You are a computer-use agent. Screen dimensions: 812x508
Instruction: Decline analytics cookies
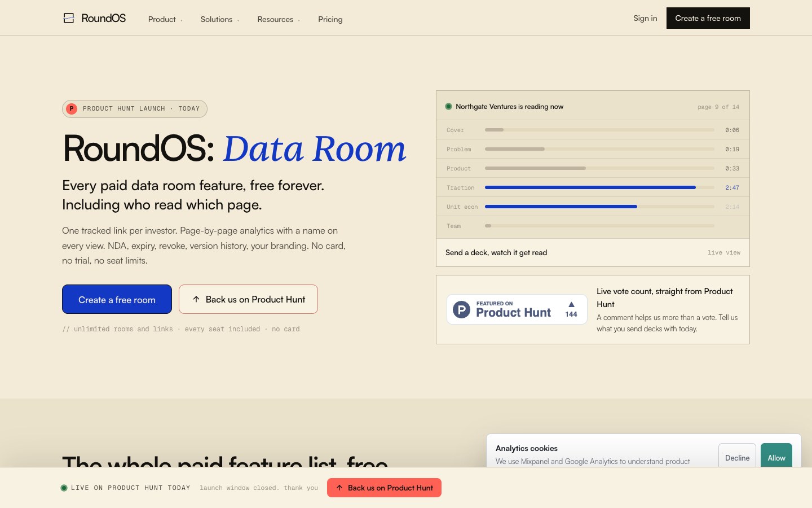(737, 456)
